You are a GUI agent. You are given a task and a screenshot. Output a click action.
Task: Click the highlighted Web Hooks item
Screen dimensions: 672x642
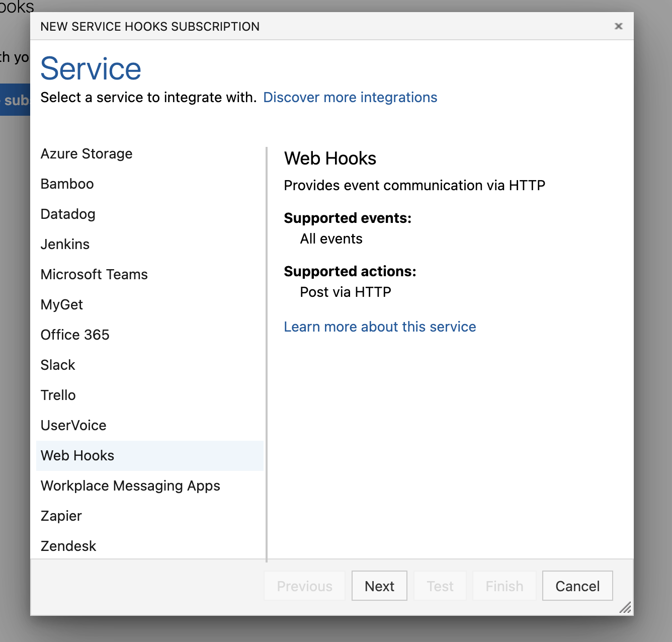click(x=77, y=455)
